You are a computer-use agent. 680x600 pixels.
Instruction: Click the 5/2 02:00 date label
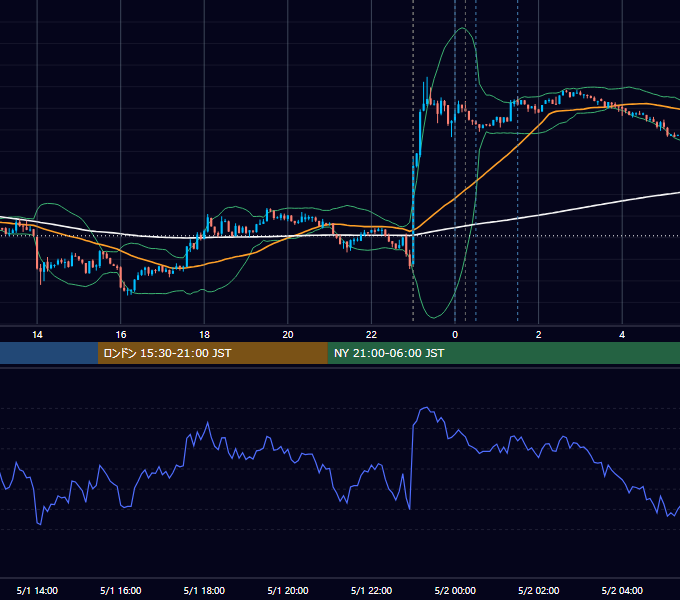coord(538,590)
